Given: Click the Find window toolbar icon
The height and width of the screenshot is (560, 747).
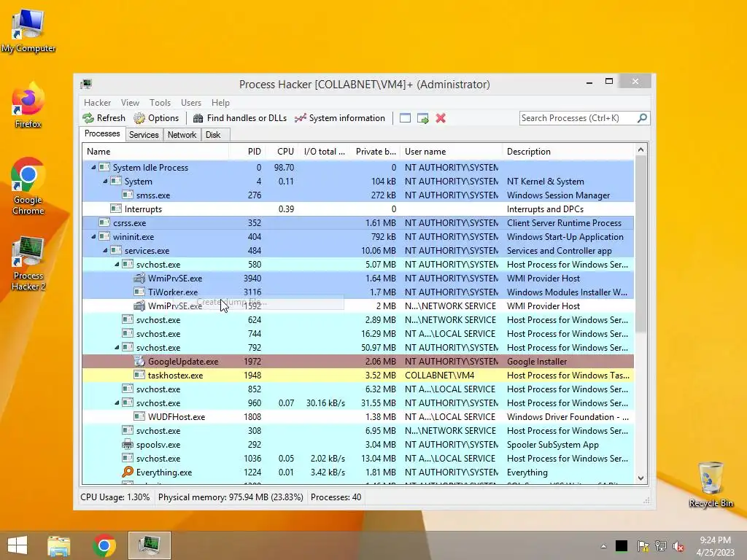Looking at the screenshot, I should click(x=405, y=118).
